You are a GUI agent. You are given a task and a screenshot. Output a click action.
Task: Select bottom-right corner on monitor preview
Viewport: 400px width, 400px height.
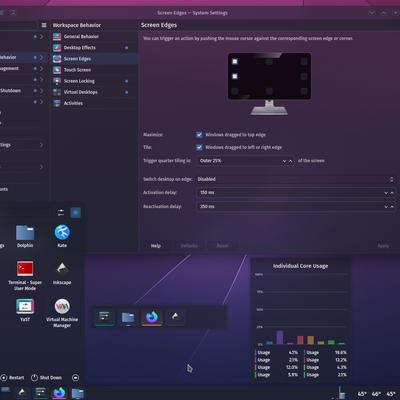point(304,91)
